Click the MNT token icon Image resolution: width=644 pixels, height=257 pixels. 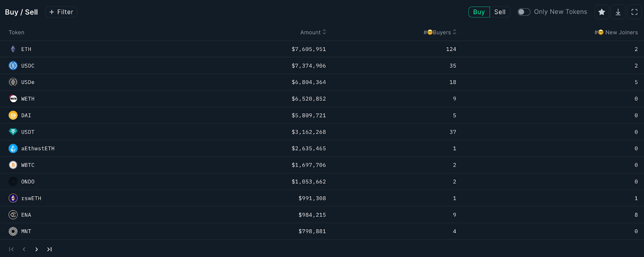click(12, 231)
